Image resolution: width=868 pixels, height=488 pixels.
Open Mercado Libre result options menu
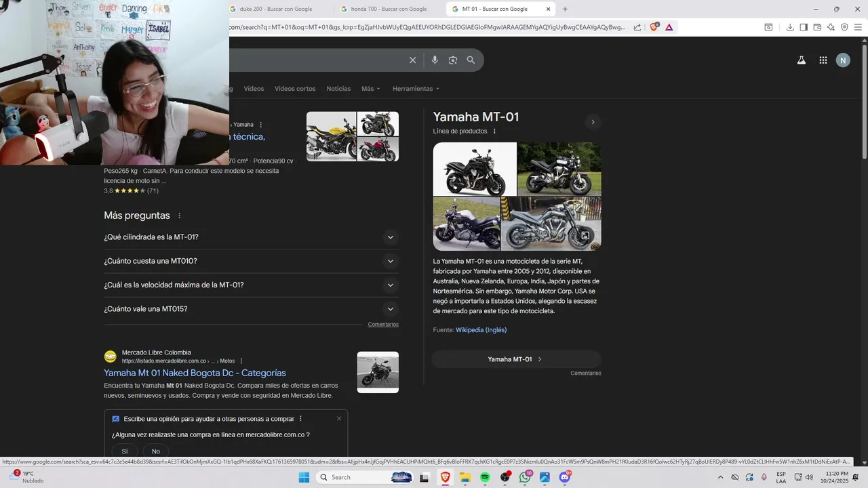coord(241,361)
